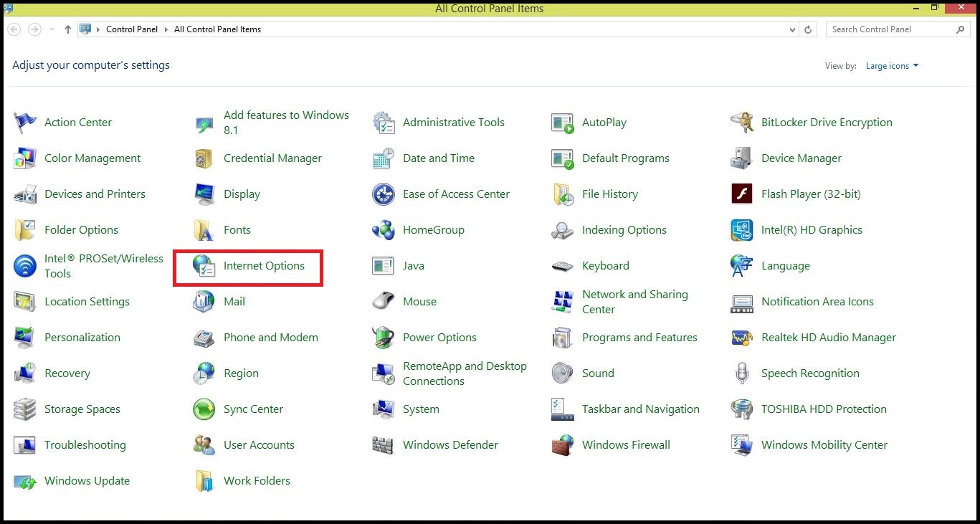Select All Control Panel Items breadcrumb
980x524 pixels.
(x=217, y=29)
